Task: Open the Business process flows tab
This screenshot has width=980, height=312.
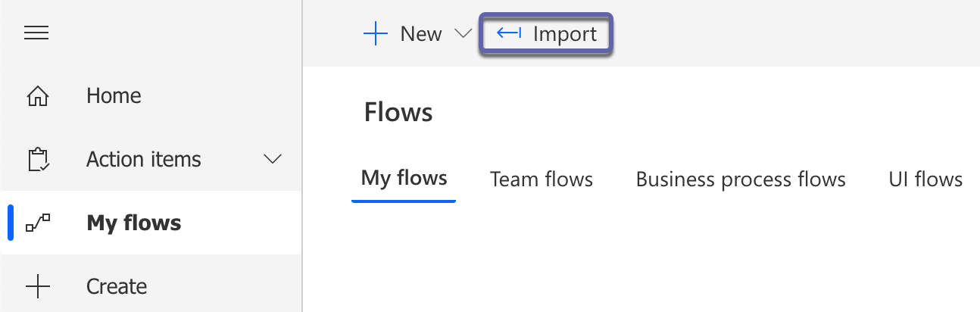Action: pos(741,179)
